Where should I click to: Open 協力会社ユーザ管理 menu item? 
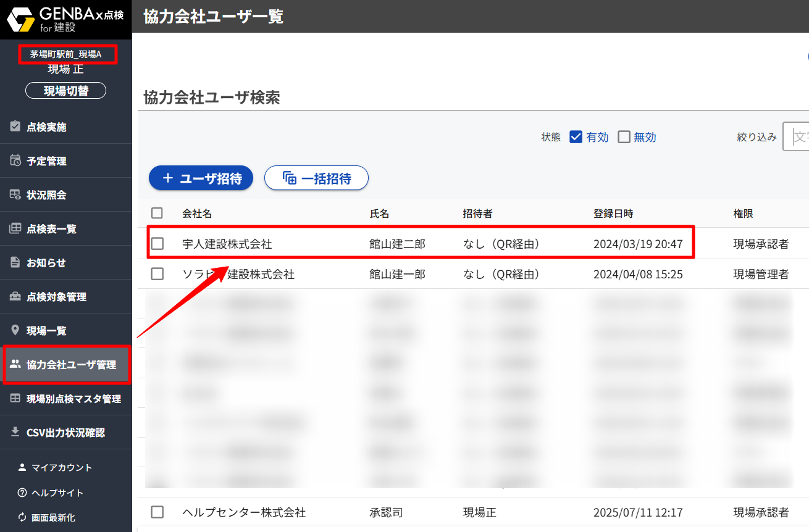click(x=71, y=365)
